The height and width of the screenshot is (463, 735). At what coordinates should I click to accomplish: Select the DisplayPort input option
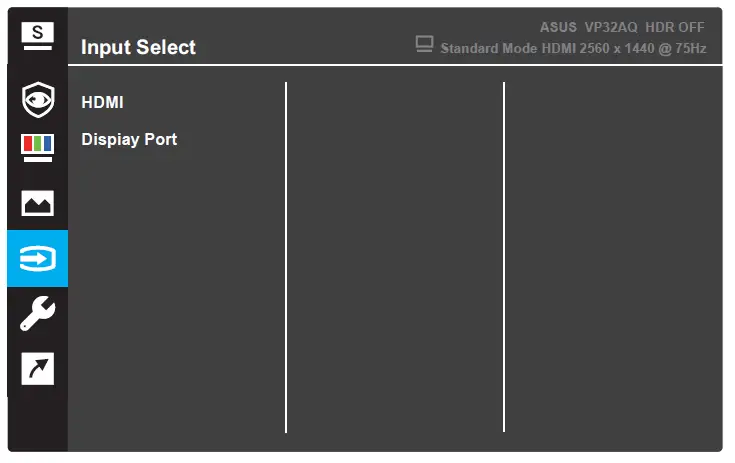pos(129,140)
